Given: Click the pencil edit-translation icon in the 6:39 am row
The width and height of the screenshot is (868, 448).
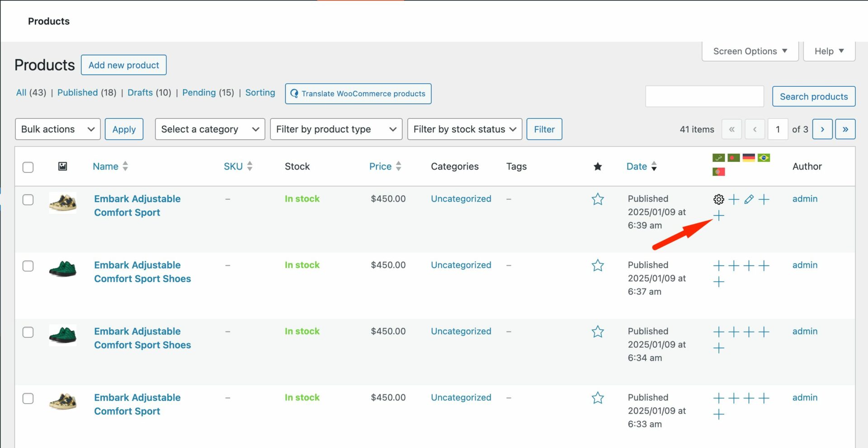Looking at the screenshot, I should (749, 199).
